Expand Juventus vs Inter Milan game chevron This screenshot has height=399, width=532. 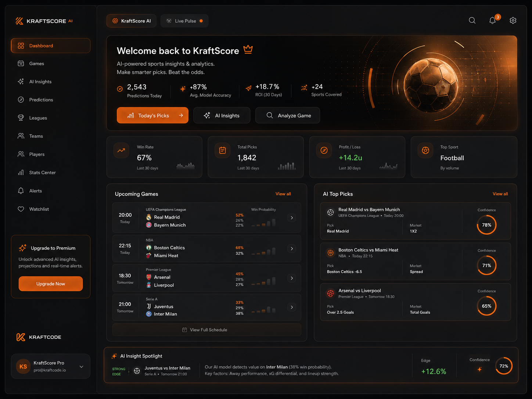coord(292,307)
